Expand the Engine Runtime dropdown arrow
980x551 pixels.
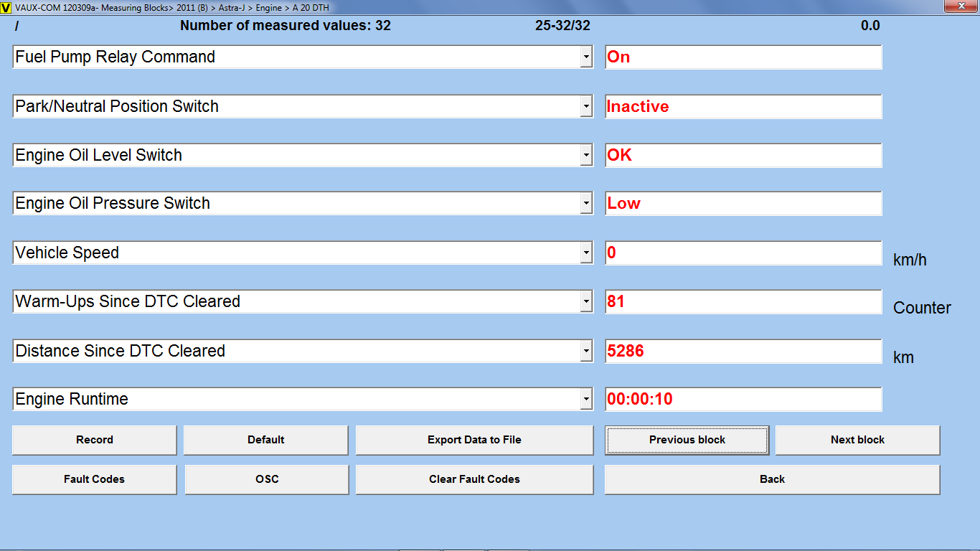tap(586, 400)
